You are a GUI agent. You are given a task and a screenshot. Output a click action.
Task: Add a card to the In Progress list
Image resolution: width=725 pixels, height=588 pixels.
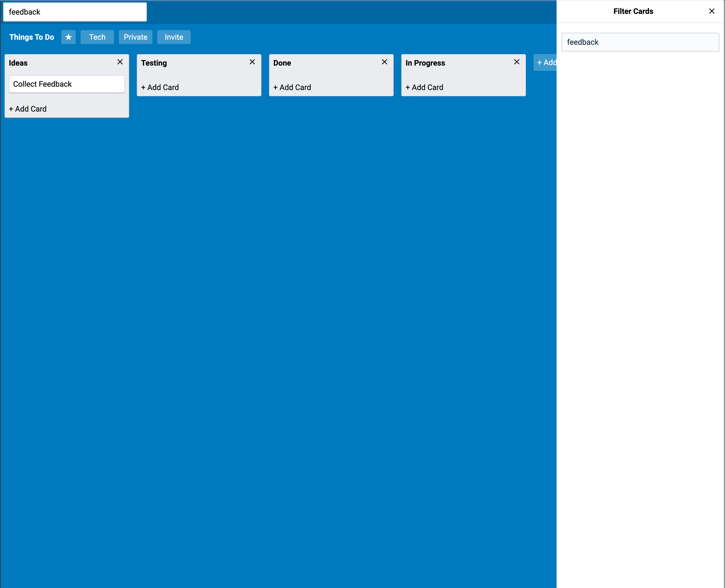(424, 87)
